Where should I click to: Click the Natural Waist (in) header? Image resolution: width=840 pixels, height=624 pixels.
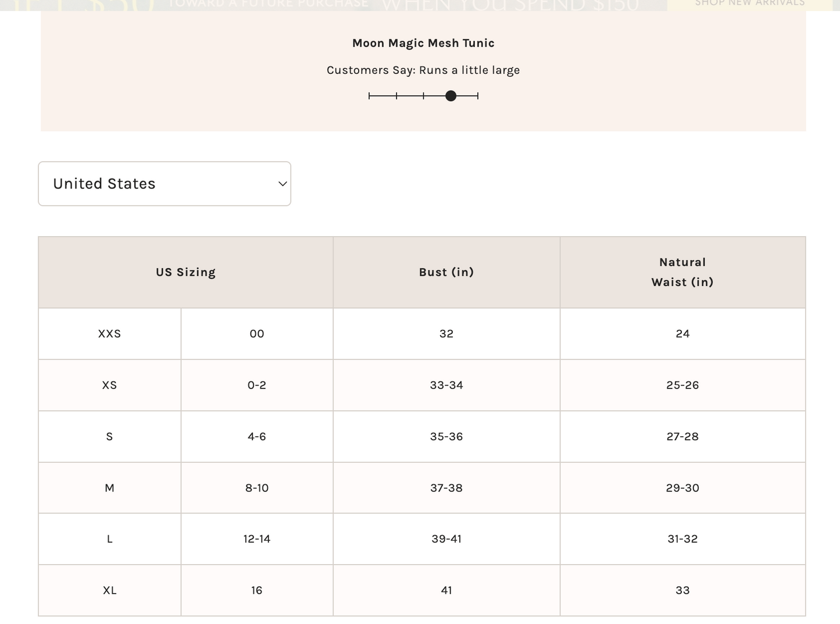(x=682, y=272)
